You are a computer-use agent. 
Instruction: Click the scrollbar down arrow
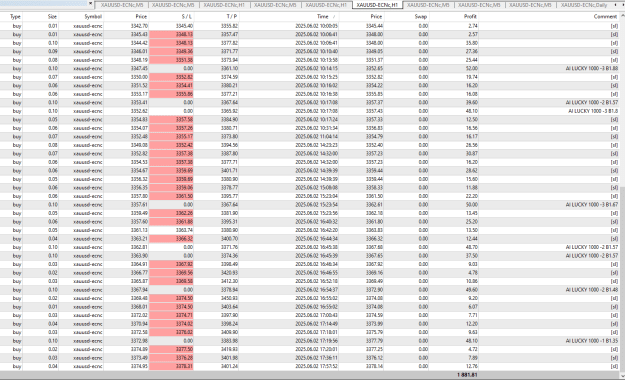622,375
